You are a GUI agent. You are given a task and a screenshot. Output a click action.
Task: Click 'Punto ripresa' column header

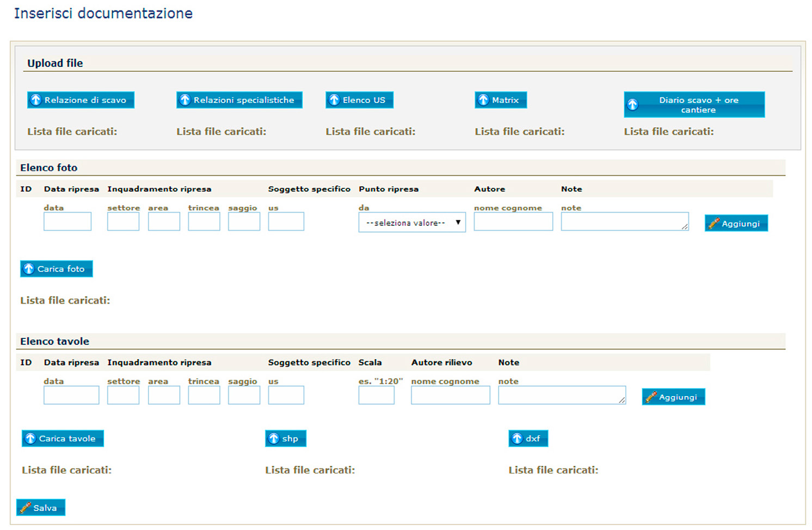point(389,189)
